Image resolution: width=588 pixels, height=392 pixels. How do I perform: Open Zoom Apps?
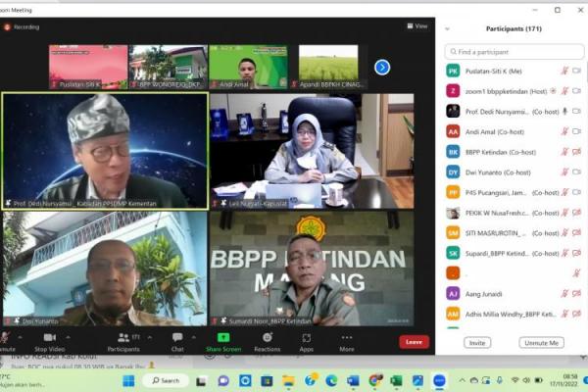point(306,342)
